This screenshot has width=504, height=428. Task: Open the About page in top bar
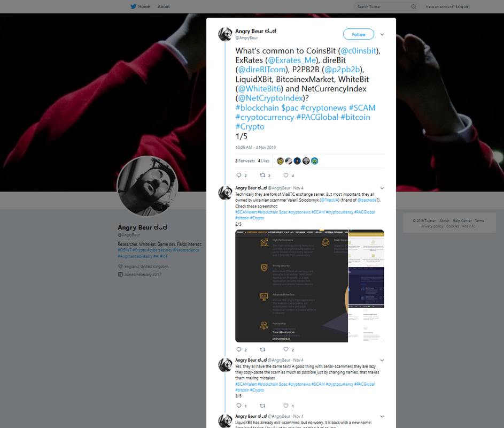click(164, 6)
